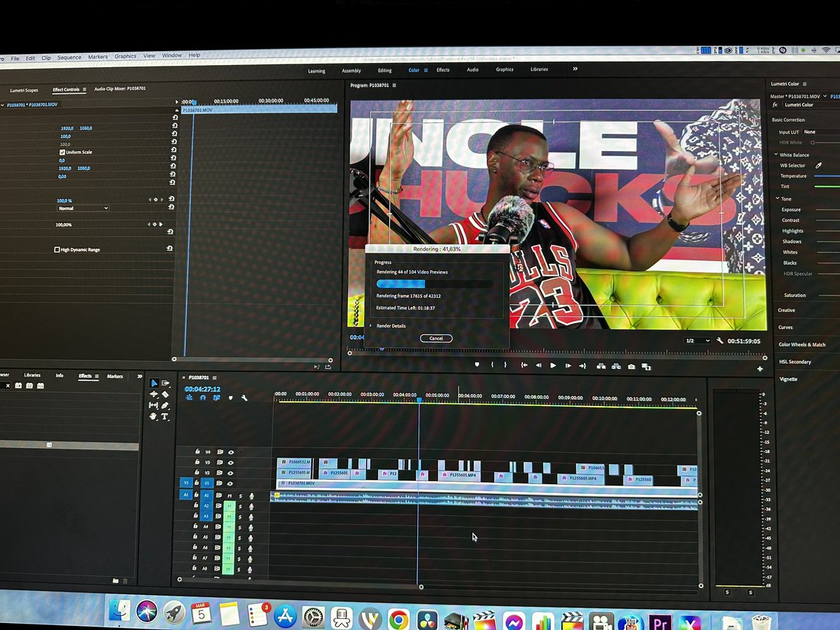
Task: Open Button Editor plus icon
Action: pos(759,369)
